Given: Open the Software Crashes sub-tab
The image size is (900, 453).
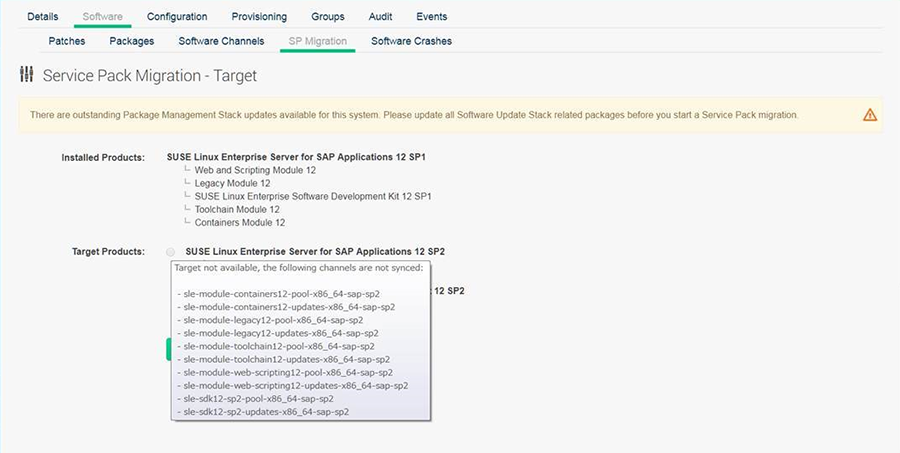Looking at the screenshot, I should [x=411, y=41].
